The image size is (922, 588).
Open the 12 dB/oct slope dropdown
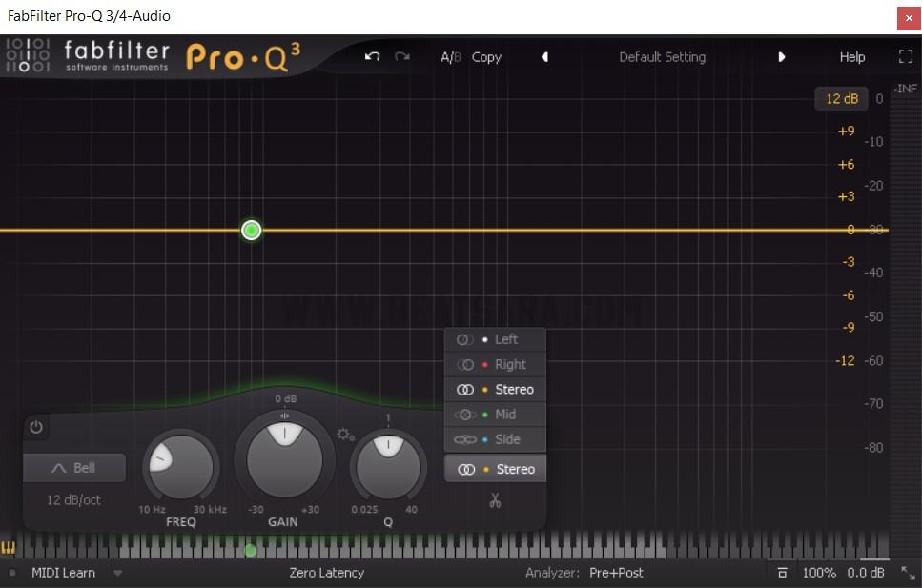coord(74,499)
